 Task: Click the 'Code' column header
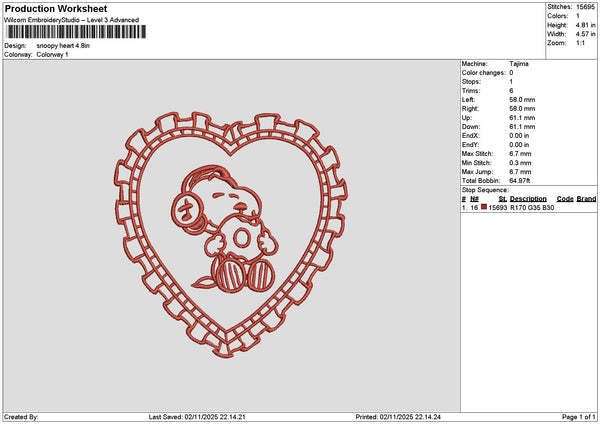565,199
